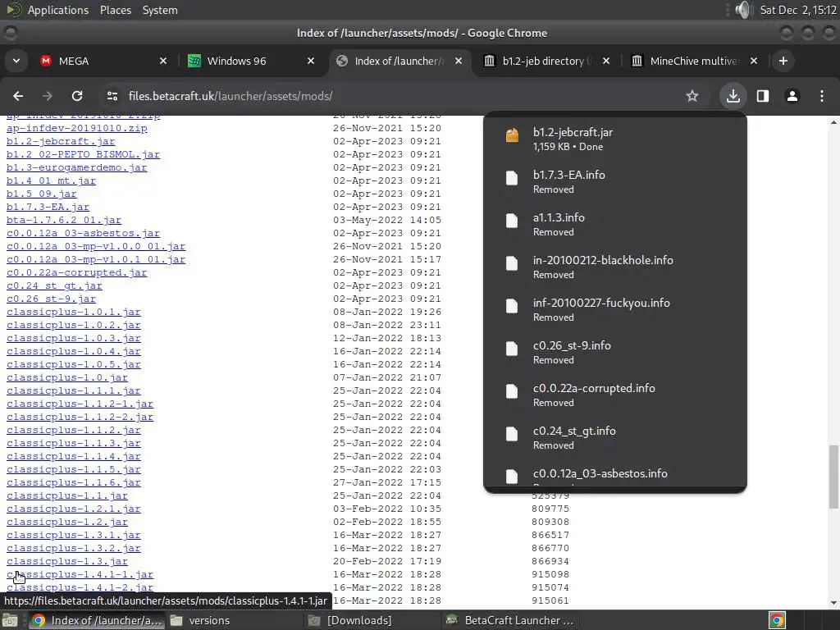Image resolution: width=840 pixels, height=630 pixels.
Task: Select the b1.2-jebcraft.jar download entry
Action: [x=615, y=139]
